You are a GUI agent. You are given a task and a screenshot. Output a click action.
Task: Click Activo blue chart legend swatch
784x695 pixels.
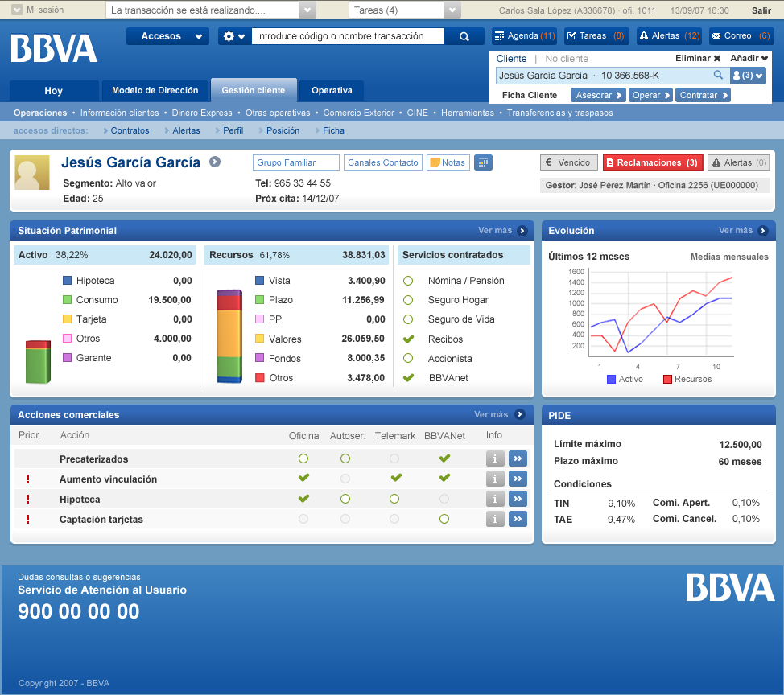click(x=611, y=379)
